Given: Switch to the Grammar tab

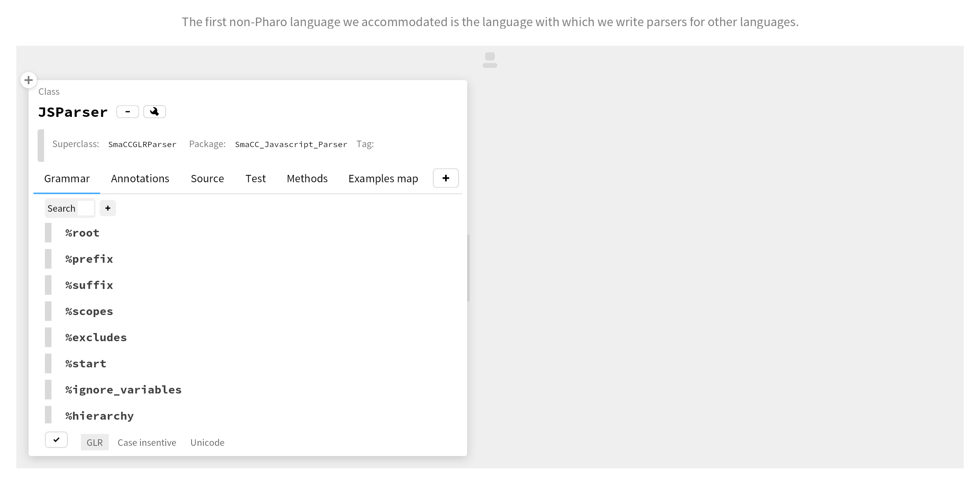Looking at the screenshot, I should click(x=67, y=179).
